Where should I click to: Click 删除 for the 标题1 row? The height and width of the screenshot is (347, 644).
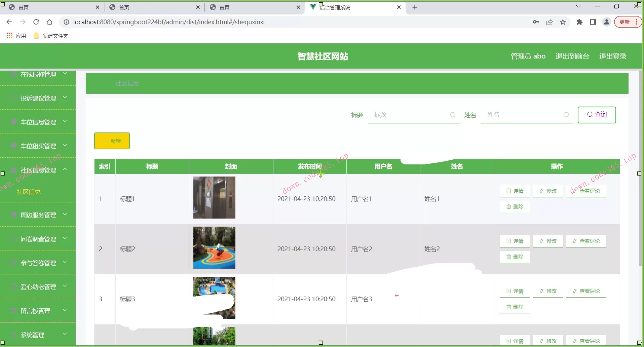click(x=515, y=207)
